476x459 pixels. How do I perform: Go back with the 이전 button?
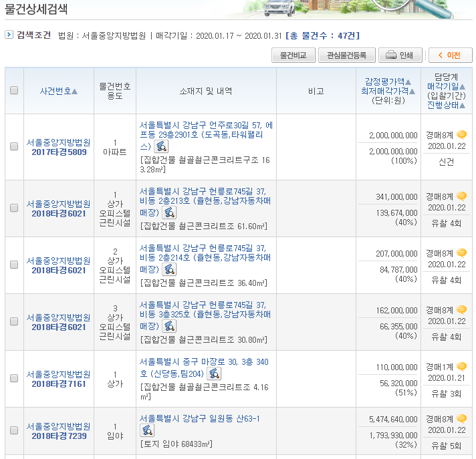pyautogui.click(x=450, y=55)
